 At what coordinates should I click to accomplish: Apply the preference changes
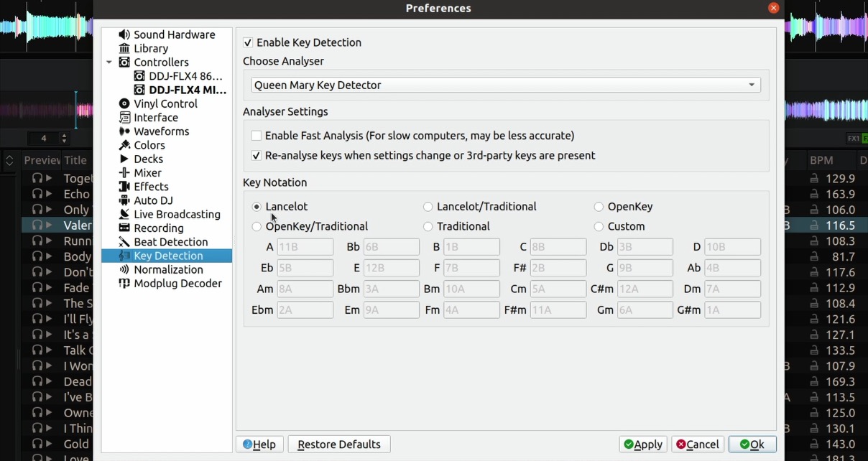click(642, 444)
